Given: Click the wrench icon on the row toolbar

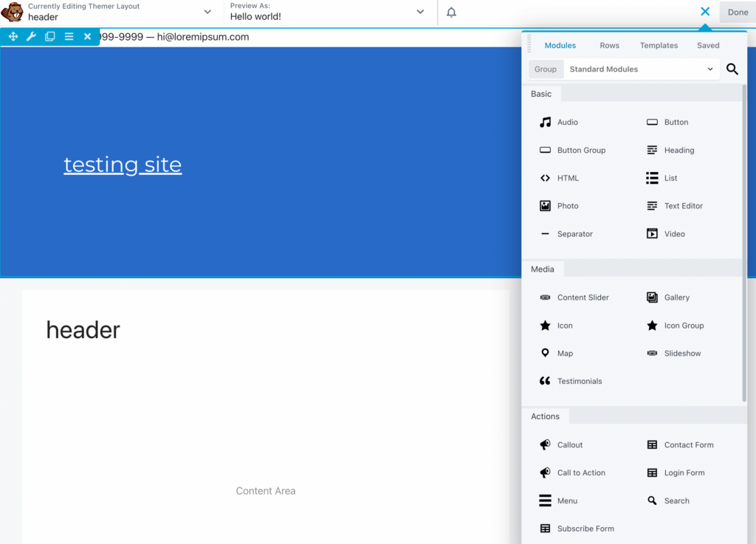Looking at the screenshot, I should (31, 36).
